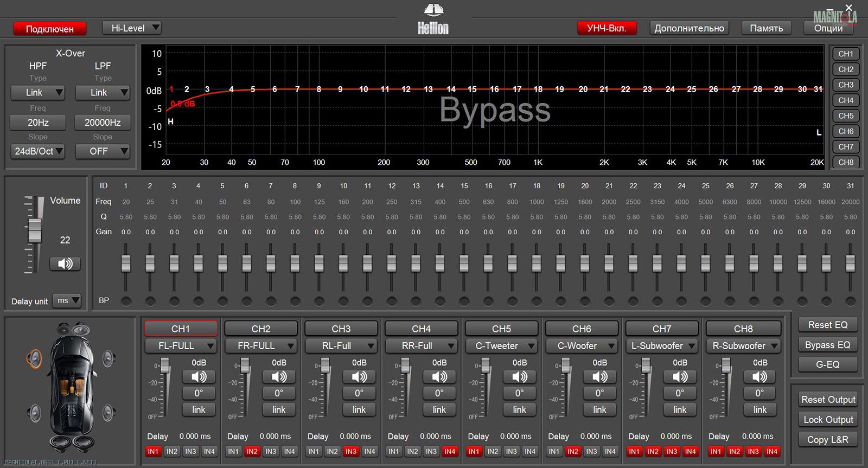Open CH1 FL-FULL speaker type dropdown
The width and height of the screenshot is (868, 468).
coord(181,345)
